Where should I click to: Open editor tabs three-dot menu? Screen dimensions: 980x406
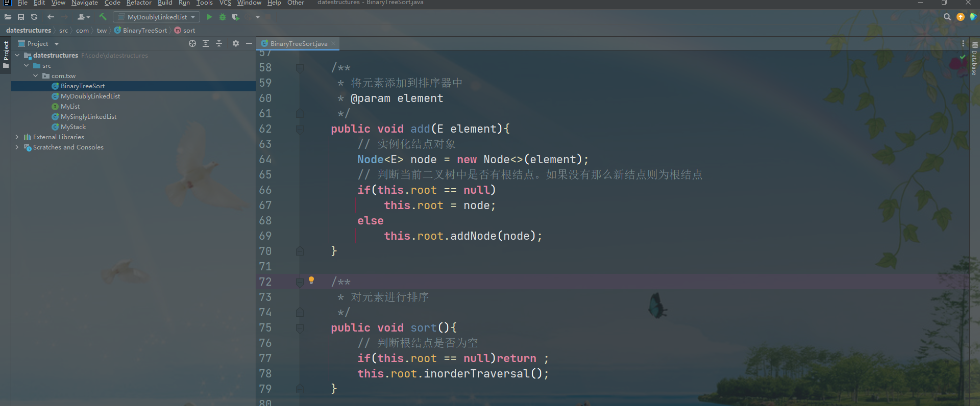click(x=963, y=43)
